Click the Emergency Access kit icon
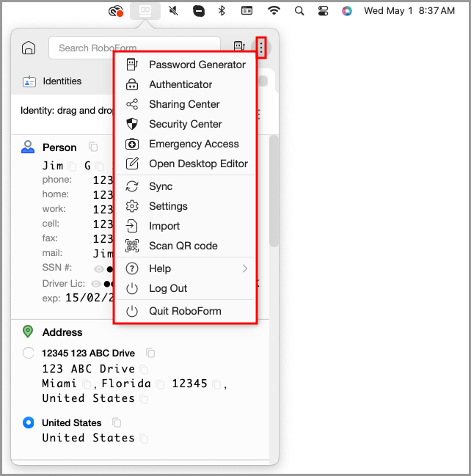471x476 pixels. pos(132,144)
